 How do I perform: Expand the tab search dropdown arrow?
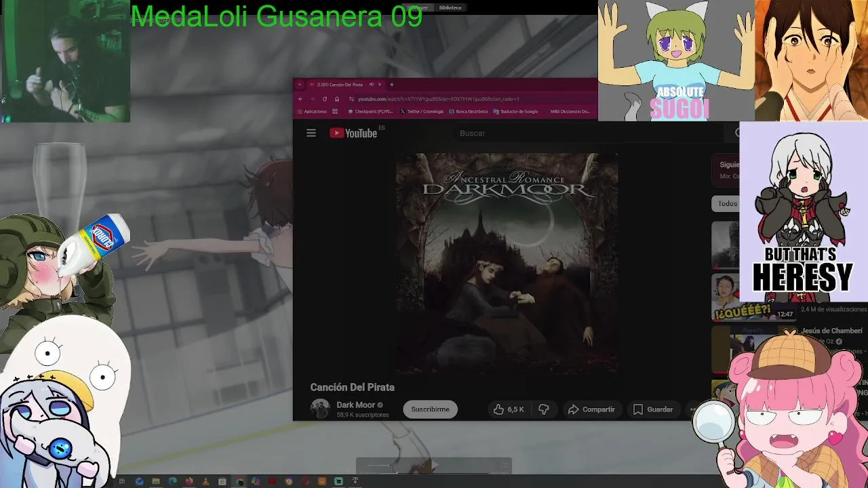[300, 85]
